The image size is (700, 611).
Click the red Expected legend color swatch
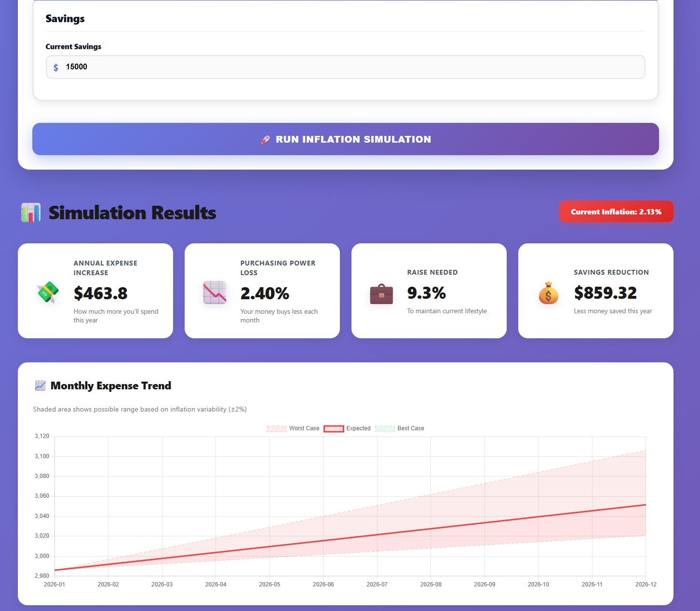tap(334, 428)
